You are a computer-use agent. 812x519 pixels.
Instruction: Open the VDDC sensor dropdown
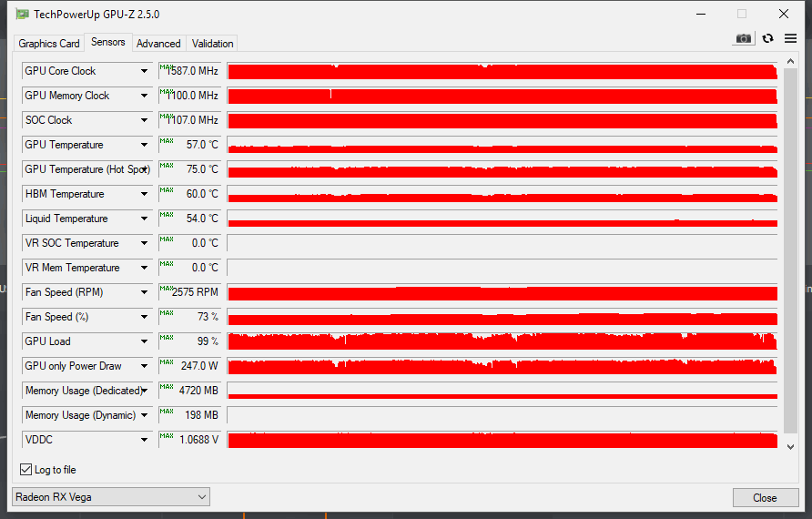click(x=144, y=440)
